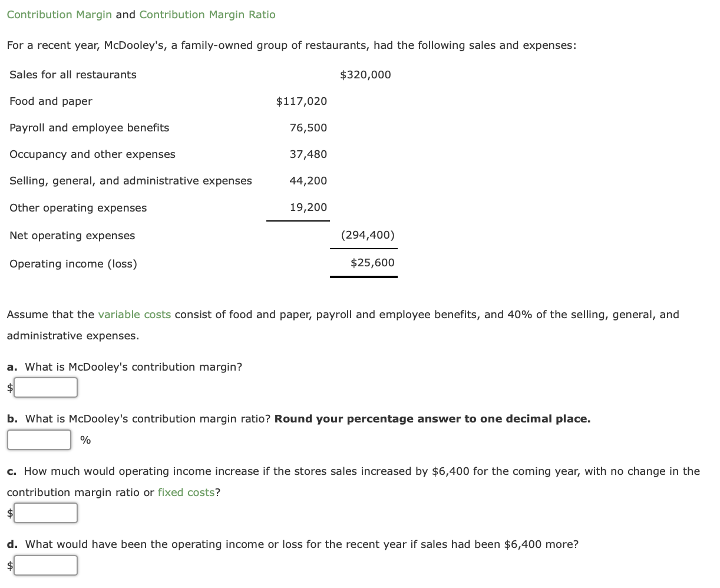Viewport: 720px width, 588px height.
Task: Open the fixed costs definition link
Action: tap(186, 492)
